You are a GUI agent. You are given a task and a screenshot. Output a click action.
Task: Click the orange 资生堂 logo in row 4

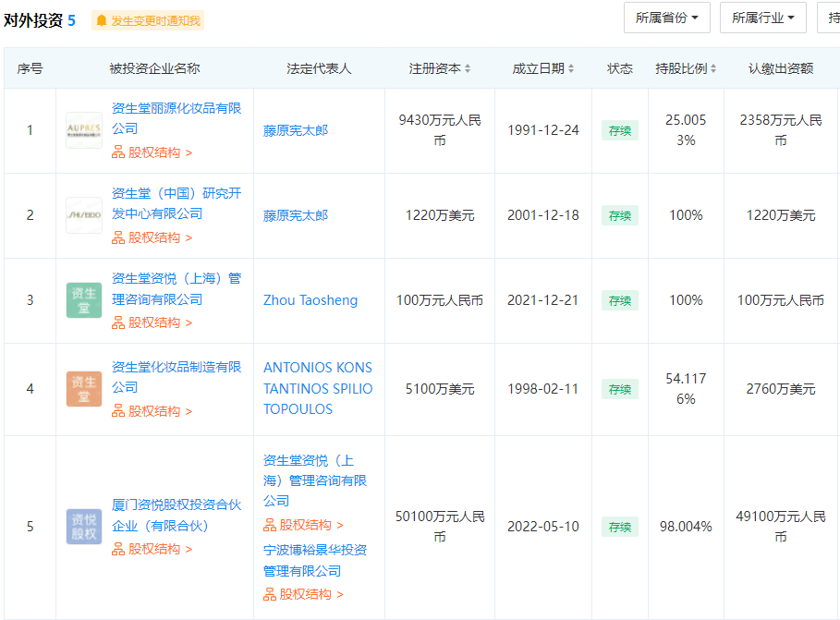(84, 389)
